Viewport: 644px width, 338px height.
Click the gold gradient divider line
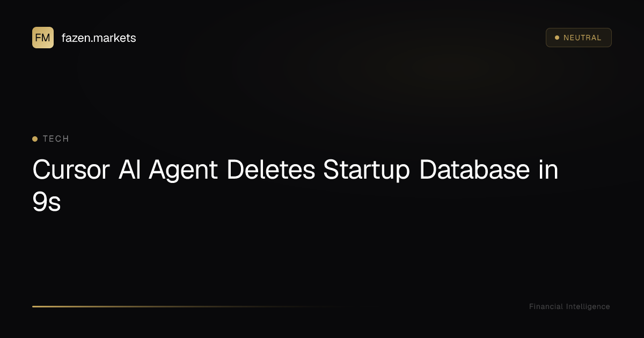pos(188,306)
